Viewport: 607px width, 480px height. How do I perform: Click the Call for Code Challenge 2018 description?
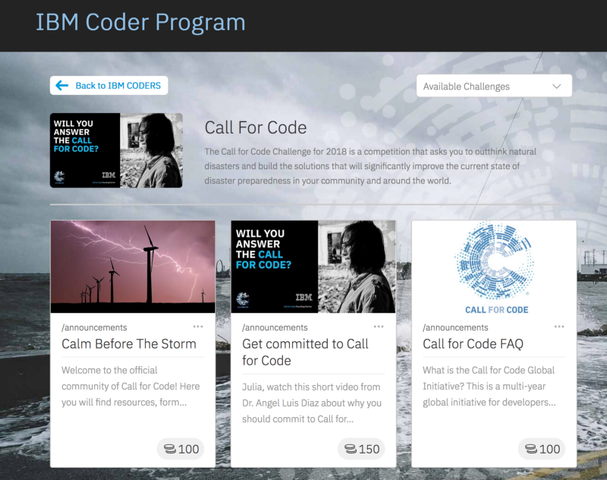pos(370,166)
